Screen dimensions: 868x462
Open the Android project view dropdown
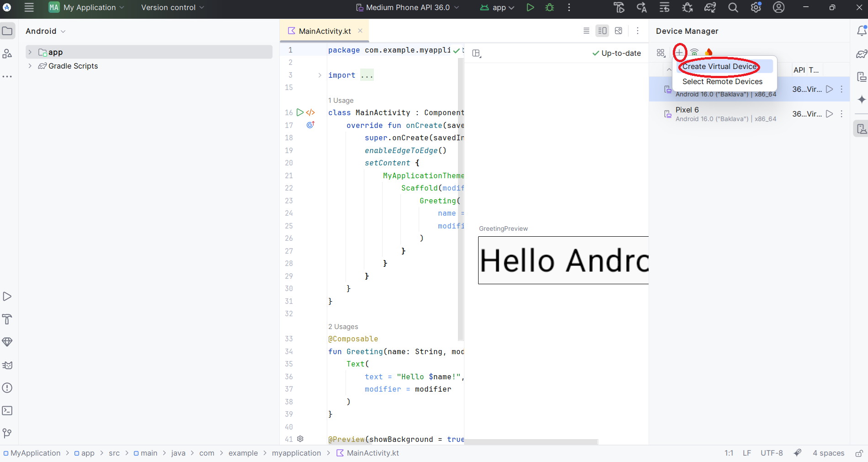coord(46,31)
